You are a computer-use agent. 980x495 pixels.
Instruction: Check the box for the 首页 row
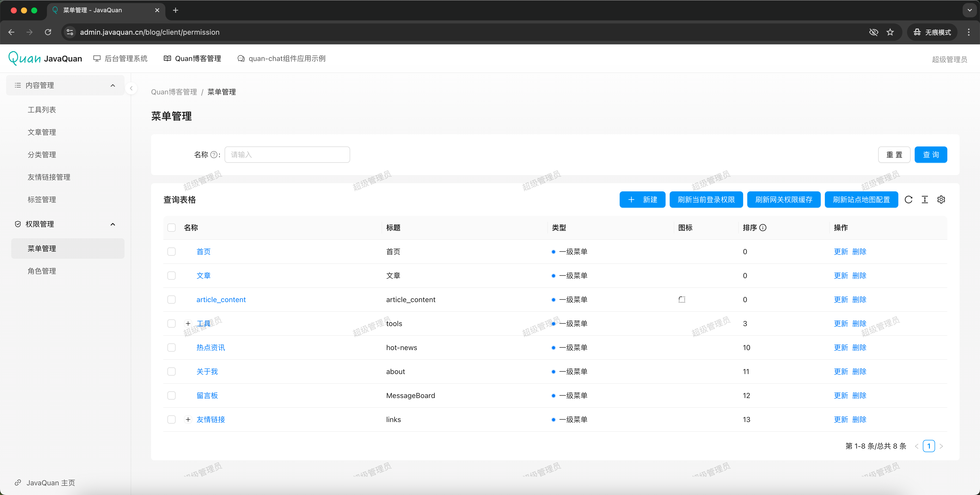pos(171,252)
